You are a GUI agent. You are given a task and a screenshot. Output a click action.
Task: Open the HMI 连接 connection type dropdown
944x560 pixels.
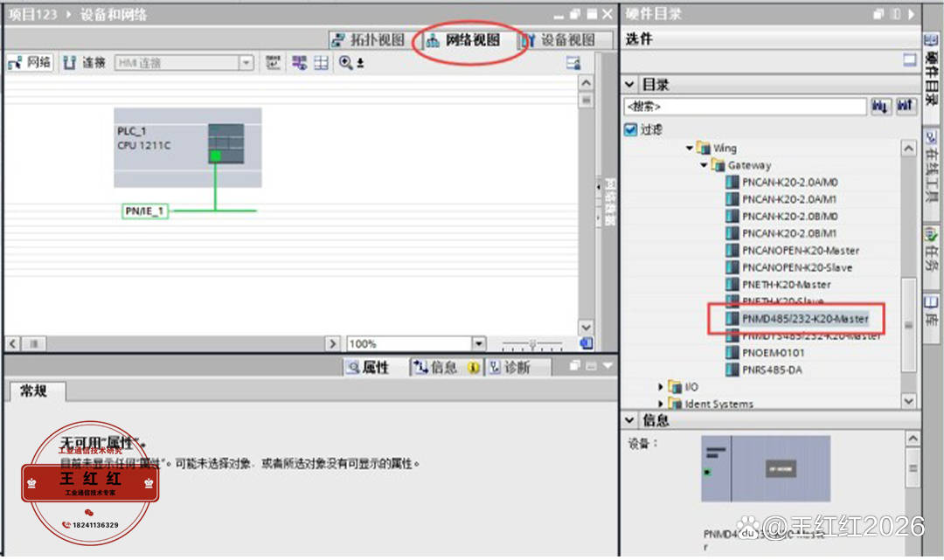246,63
